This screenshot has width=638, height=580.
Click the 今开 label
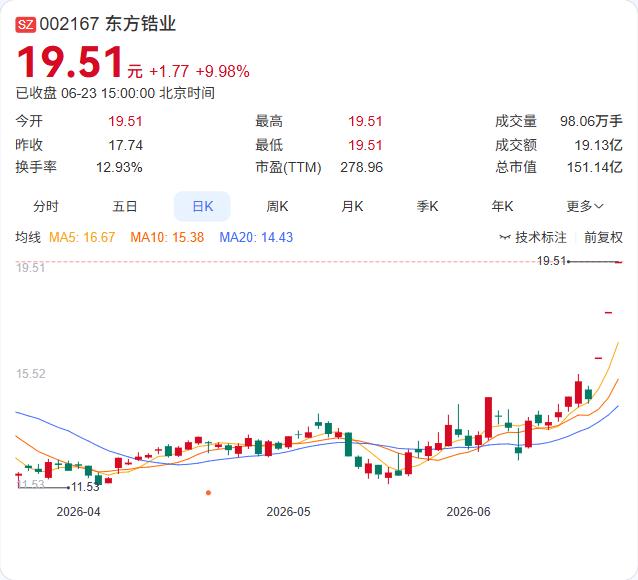tap(29, 121)
